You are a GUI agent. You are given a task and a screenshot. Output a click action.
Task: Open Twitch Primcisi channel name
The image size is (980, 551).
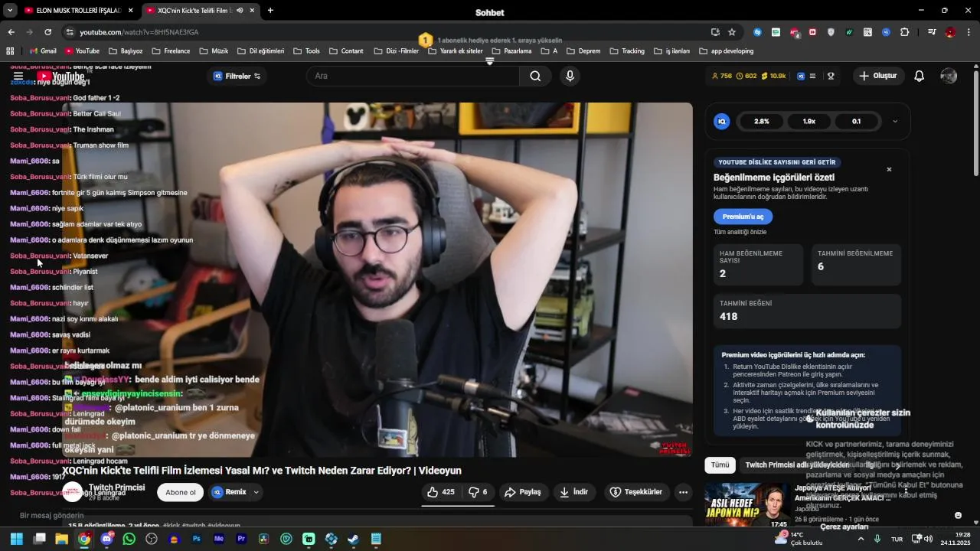coord(116,487)
